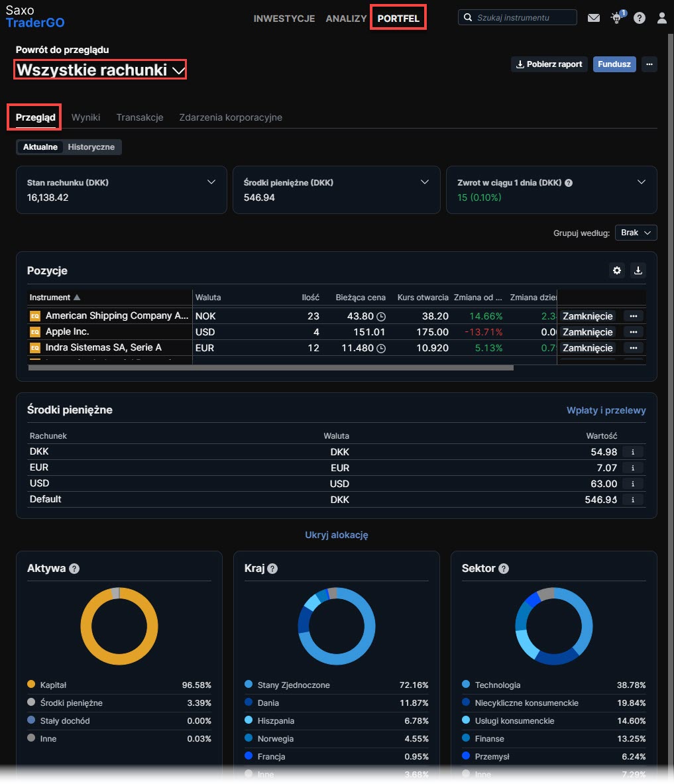This screenshot has width=674, height=784.
Task: Open the mail inbox envelope icon
Action: 594,18
